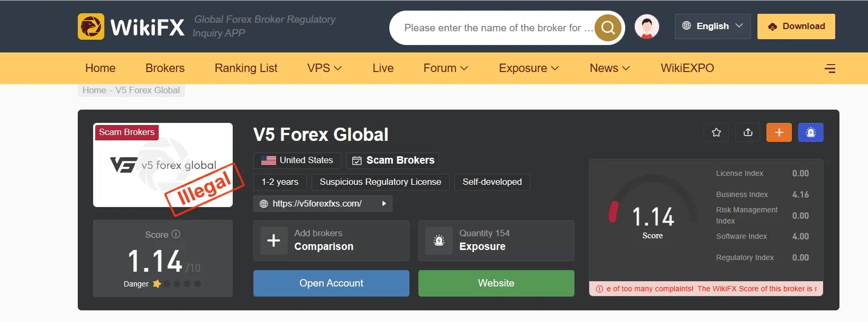868x322 pixels.
Task: Click the V5 Forex Global breadcrumb
Action: [148, 90]
